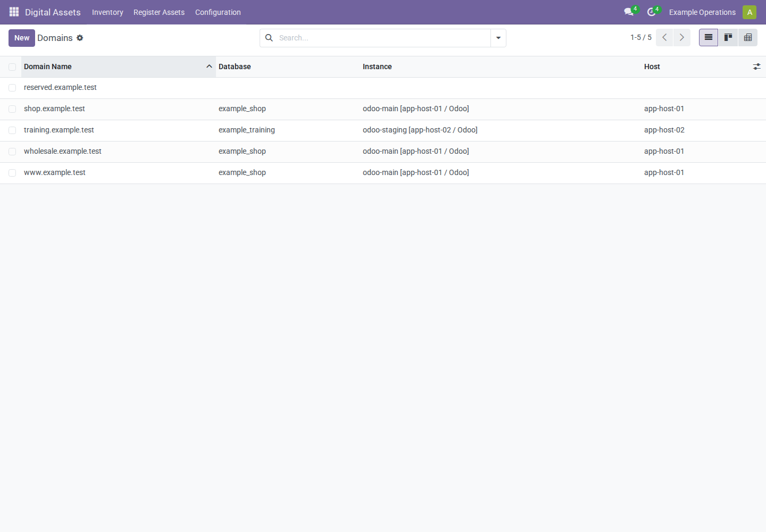766x532 pixels.
Task: Open the Inventory menu
Action: click(x=107, y=12)
